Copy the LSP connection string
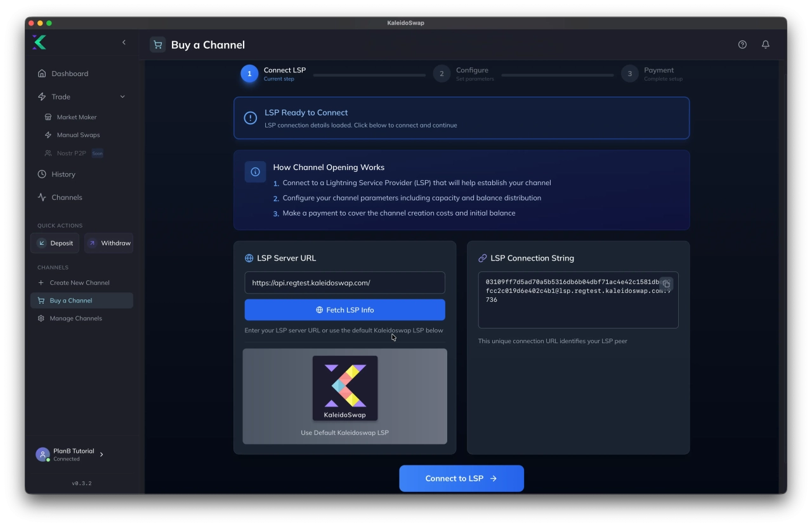The width and height of the screenshot is (812, 527). coord(666,284)
